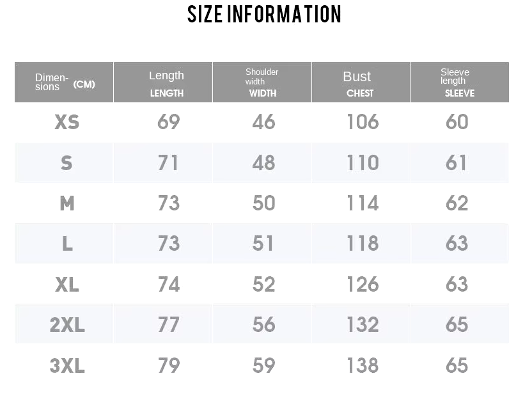Viewport: 532px width, 401px height.
Task: Click the M size row label
Action: (67, 203)
